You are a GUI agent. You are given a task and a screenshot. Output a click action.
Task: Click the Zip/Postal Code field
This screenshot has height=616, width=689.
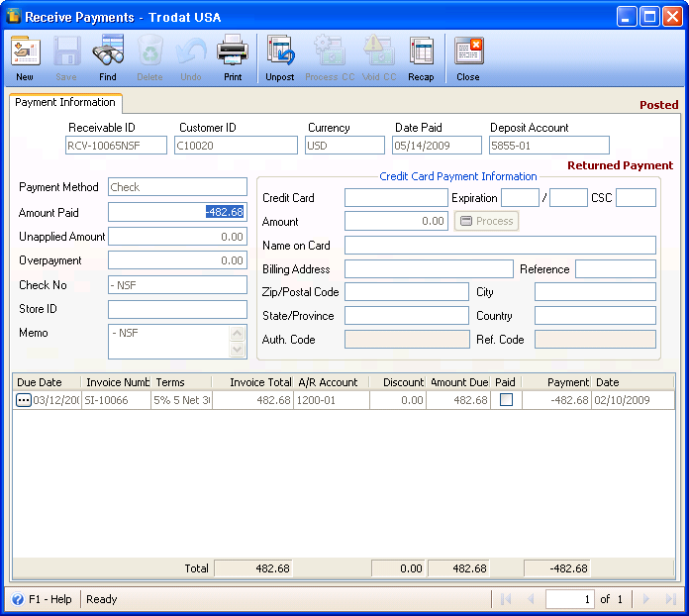(407, 292)
